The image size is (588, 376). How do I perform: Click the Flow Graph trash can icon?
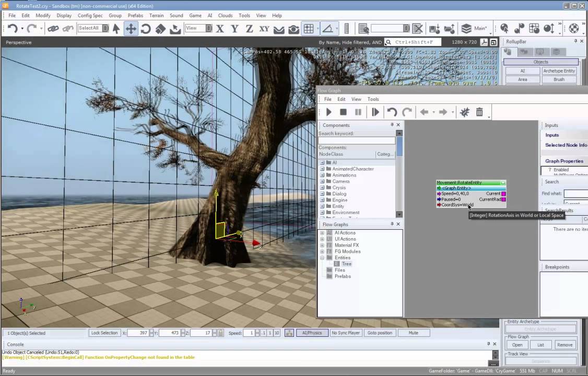479,112
